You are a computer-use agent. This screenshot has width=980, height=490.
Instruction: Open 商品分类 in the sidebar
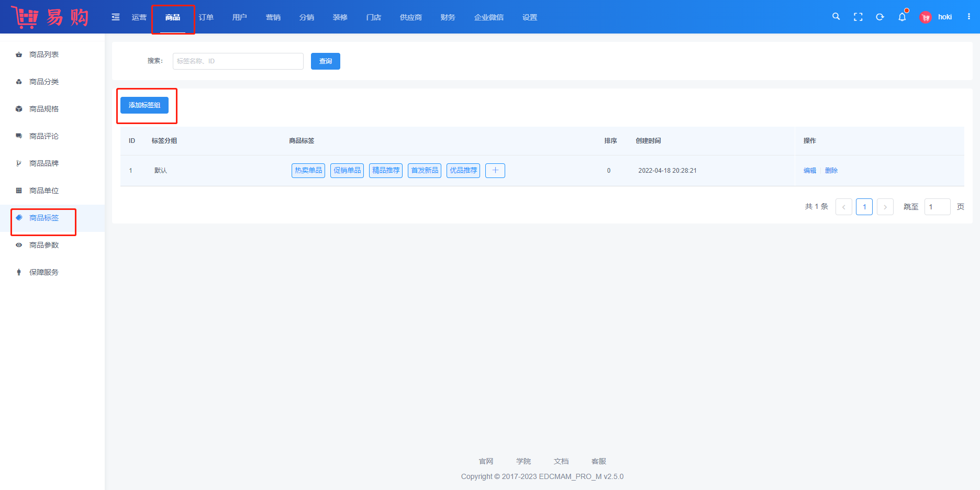(44, 82)
